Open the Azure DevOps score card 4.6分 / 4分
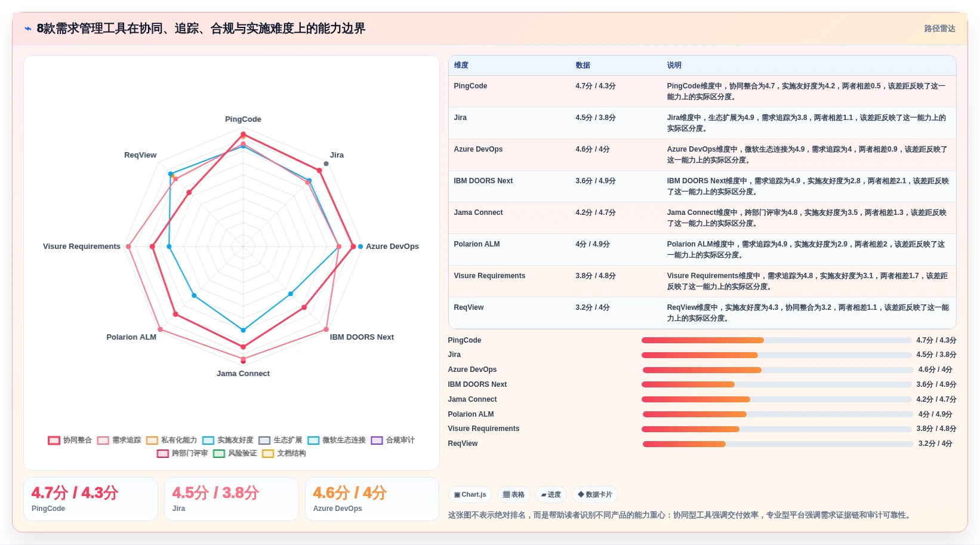 click(372, 499)
